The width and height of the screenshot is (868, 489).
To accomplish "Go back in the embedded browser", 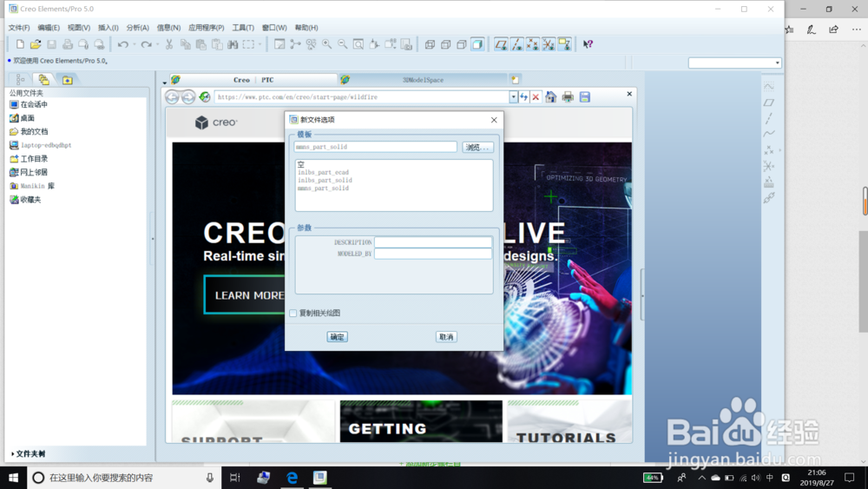I will [x=172, y=97].
